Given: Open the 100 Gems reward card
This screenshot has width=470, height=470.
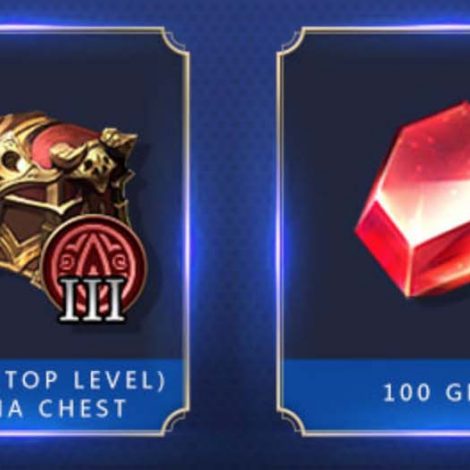Looking at the screenshot, I should [x=373, y=232].
